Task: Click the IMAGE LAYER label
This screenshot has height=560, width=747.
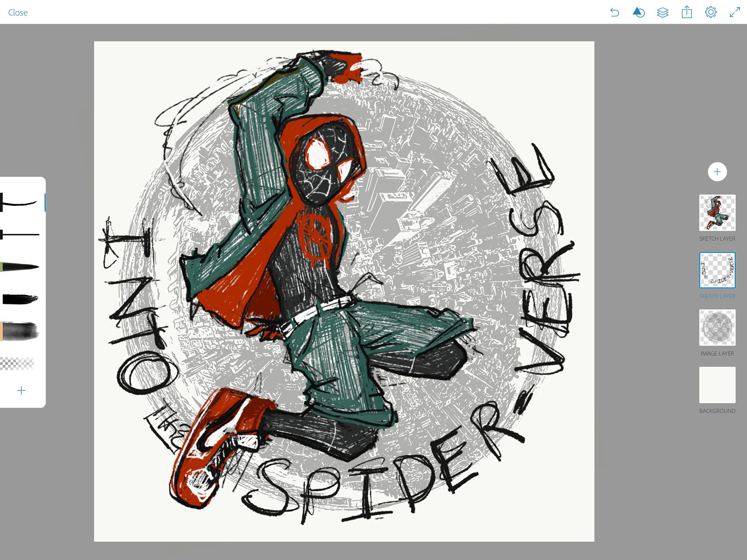Action: (x=717, y=353)
